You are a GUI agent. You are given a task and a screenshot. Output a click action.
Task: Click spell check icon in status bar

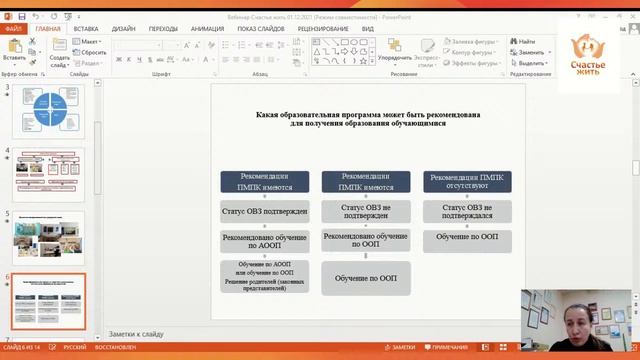click(52, 347)
